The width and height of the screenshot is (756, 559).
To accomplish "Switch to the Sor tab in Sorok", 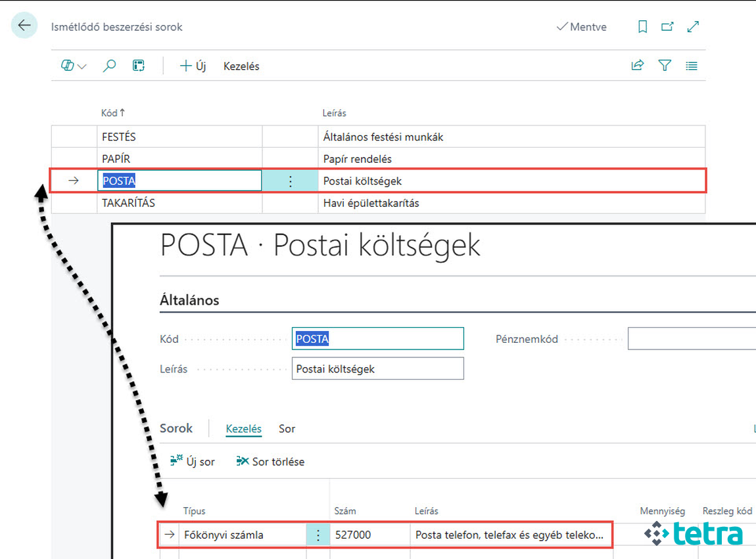I will point(287,428).
